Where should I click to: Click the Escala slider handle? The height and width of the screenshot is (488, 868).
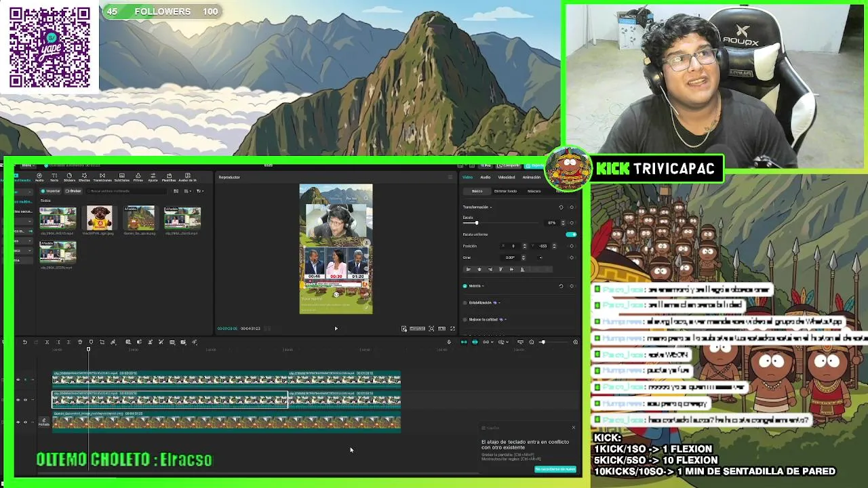477,223
